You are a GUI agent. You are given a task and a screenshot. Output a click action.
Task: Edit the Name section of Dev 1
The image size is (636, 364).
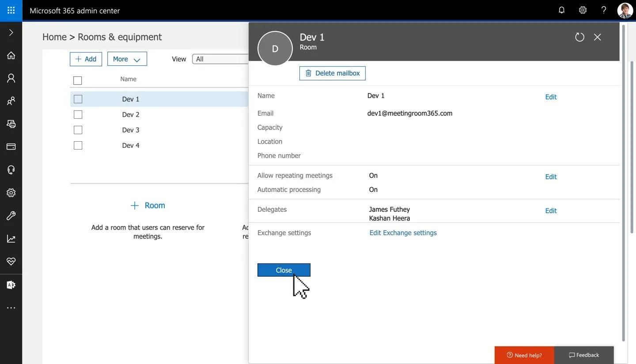click(x=551, y=97)
